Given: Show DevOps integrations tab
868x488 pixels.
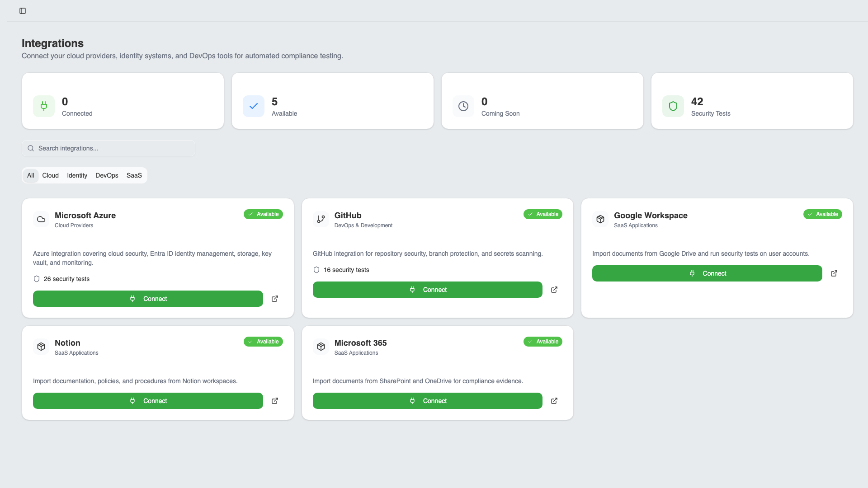Looking at the screenshot, I should point(107,175).
